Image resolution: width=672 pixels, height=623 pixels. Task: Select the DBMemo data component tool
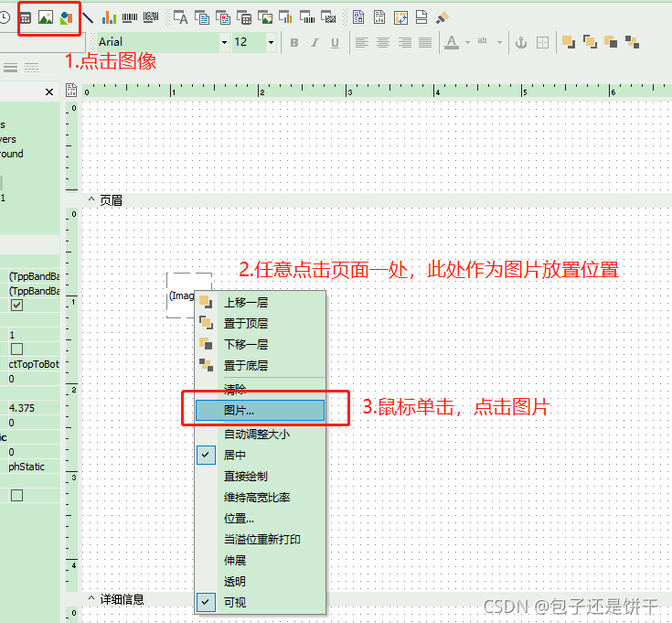pyautogui.click(x=202, y=17)
